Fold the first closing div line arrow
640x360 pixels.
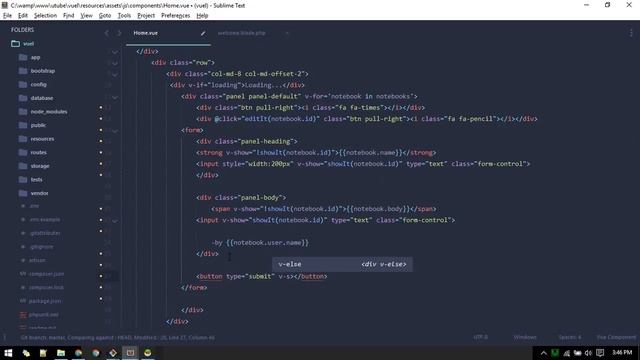point(115,52)
